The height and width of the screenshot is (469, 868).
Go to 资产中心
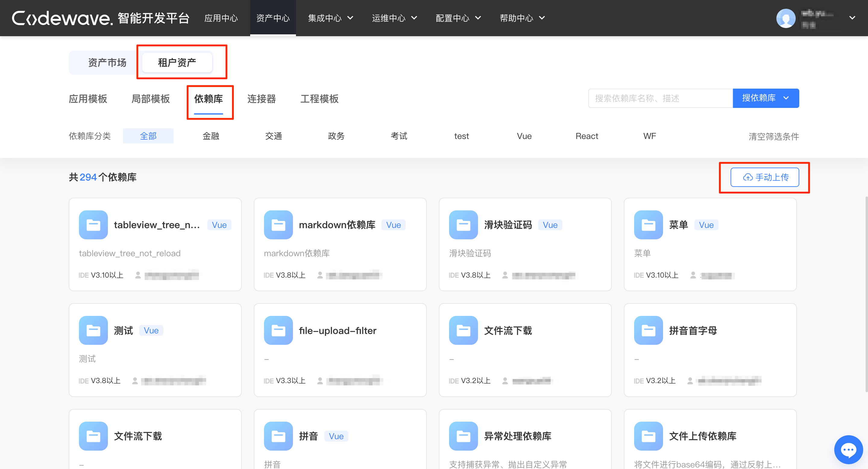point(273,18)
